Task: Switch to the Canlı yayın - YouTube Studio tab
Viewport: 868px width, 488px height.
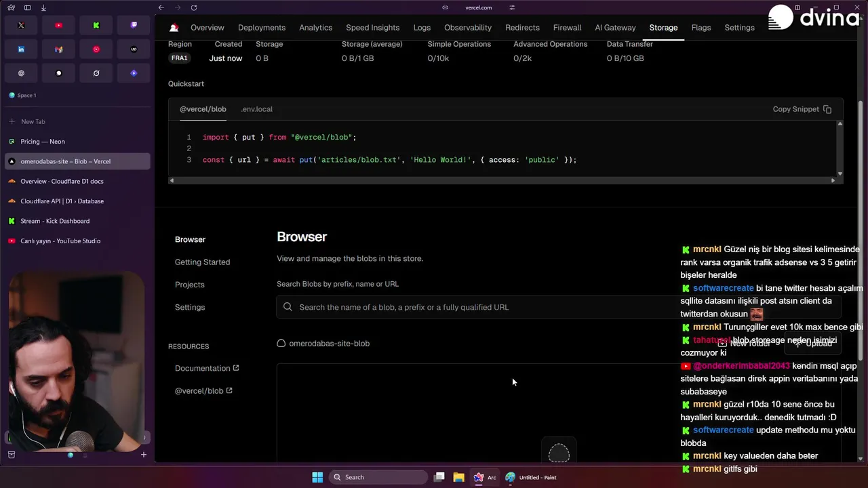Action: coord(77,241)
